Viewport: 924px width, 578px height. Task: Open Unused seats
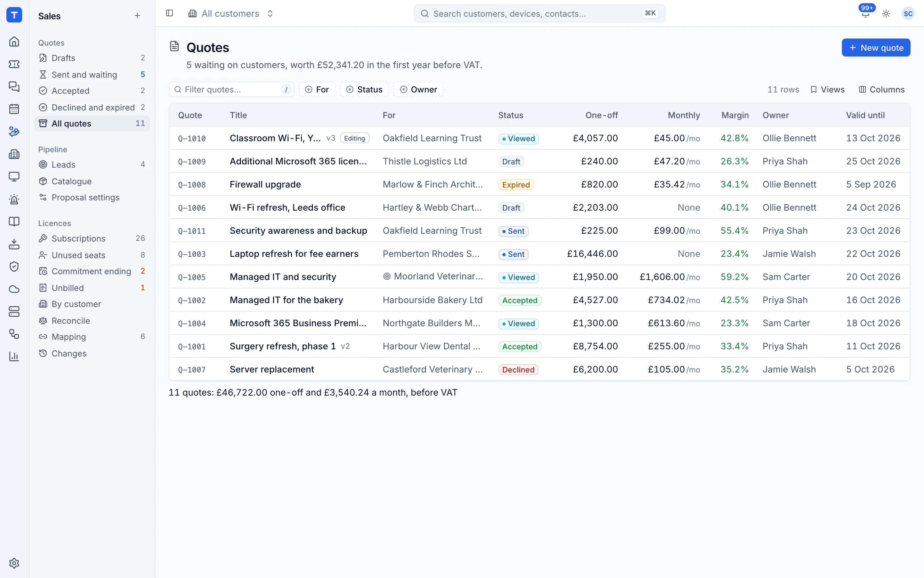[x=92, y=255]
